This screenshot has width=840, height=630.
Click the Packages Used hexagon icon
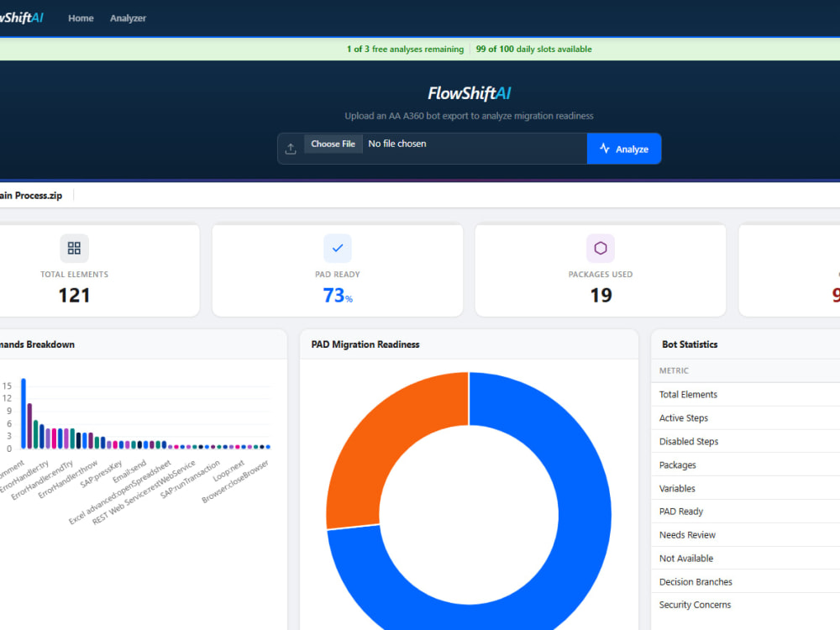(601, 248)
